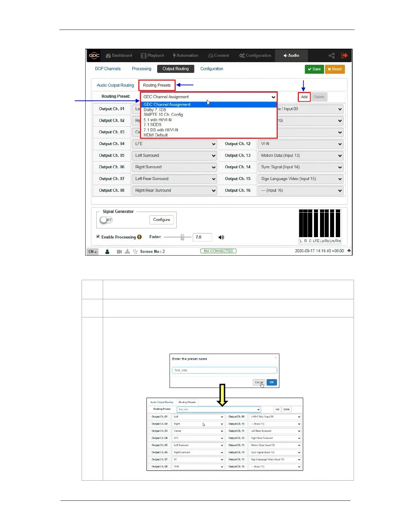Expand the Output Ch. 13 Motion Data dropdown

coord(301,156)
